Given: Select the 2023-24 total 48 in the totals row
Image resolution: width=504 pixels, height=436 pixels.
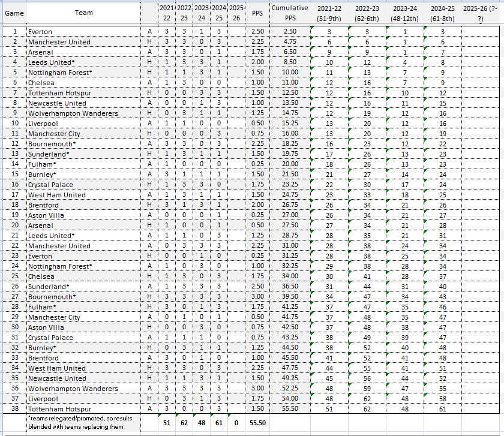Looking at the screenshot, I should [201, 423].
